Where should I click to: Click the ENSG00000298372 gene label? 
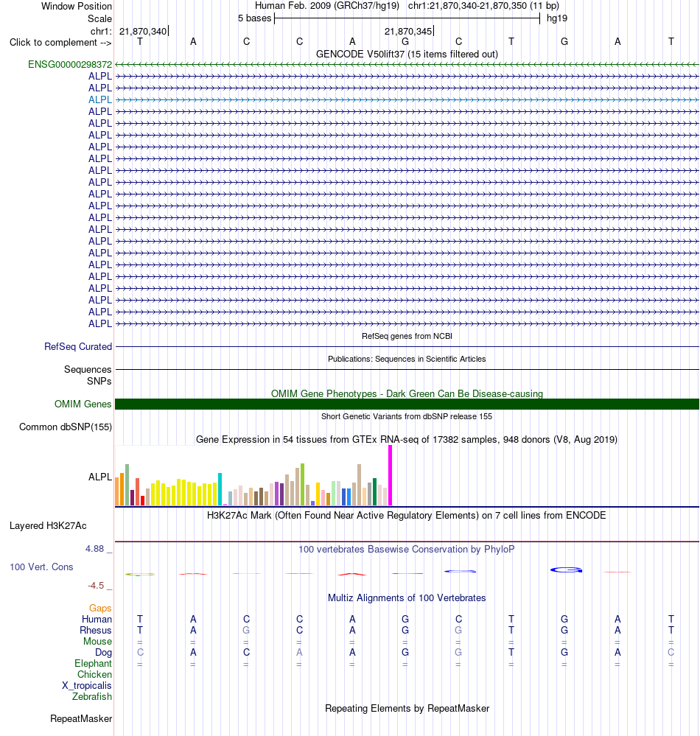click(70, 64)
